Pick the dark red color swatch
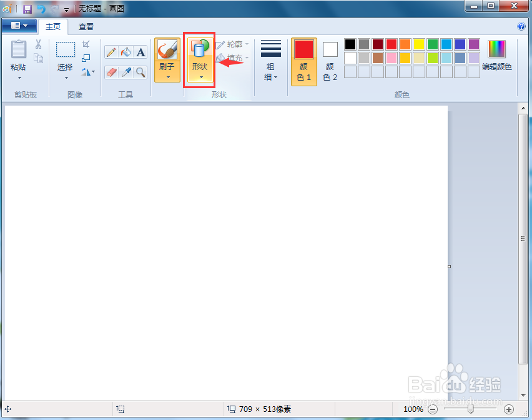The width and height of the screenshot is (532, 420). pyautogui.click(x=378, y=44)
